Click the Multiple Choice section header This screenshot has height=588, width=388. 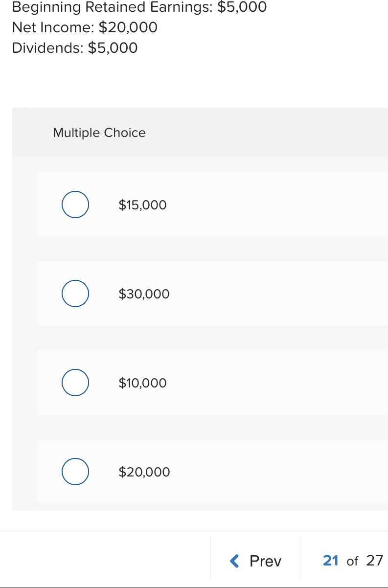click(99, 133)
